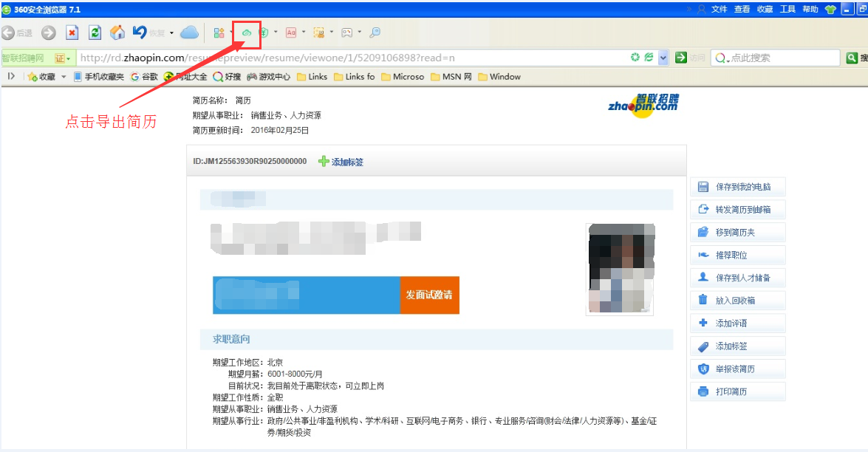Click the user account icon in title bar
This screenshot has width=868, height=452.
(700, 10)
